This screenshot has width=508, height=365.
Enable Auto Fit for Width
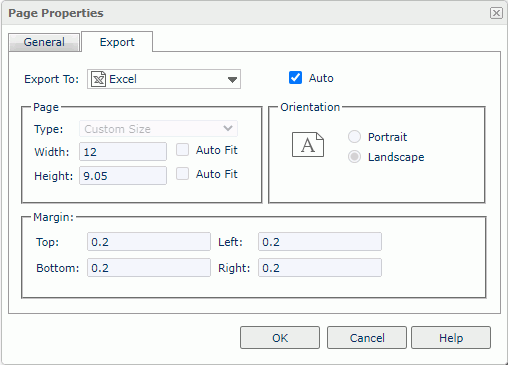tap(182, 150)
